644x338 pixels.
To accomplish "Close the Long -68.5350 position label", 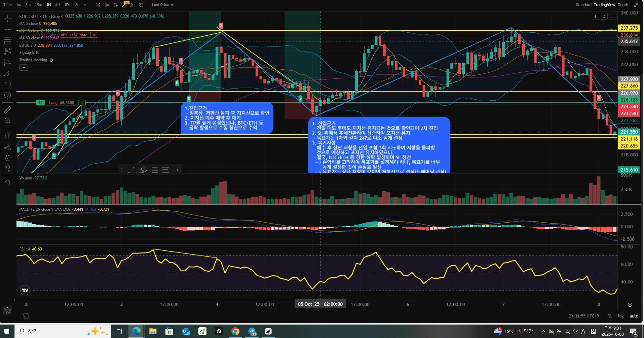I will click(x=82, y=103).
